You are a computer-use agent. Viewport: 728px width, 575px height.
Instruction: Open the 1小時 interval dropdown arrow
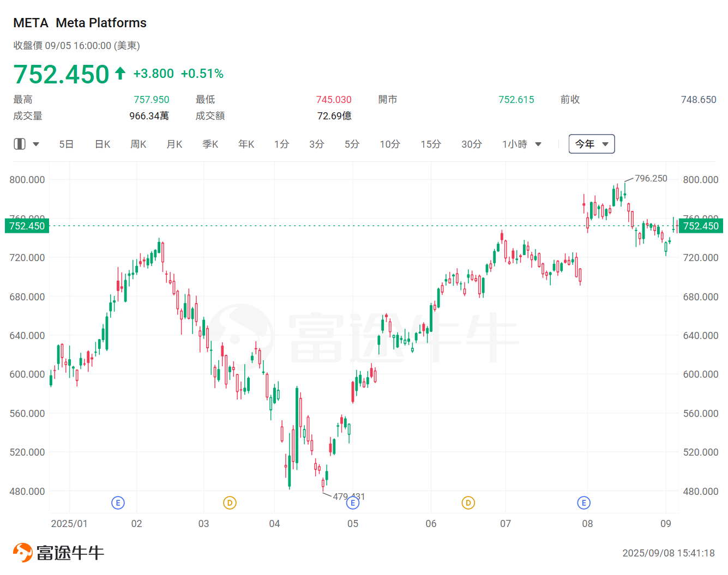[538, 144]
